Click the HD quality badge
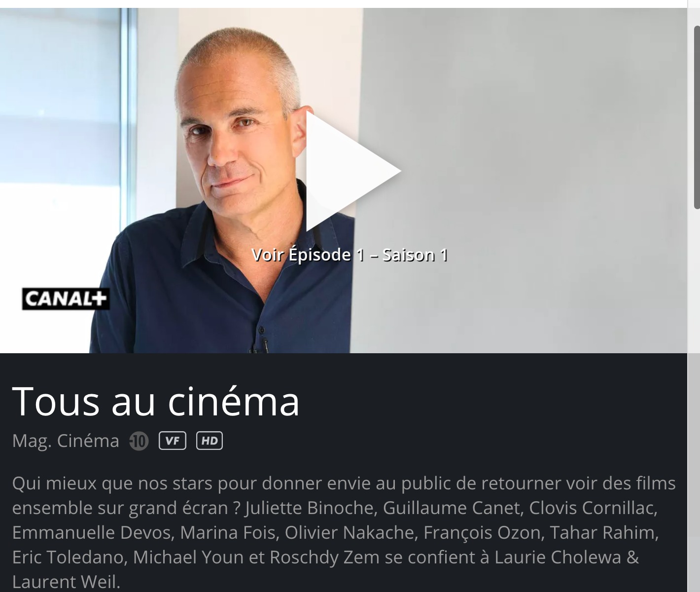 pos(210,441)
